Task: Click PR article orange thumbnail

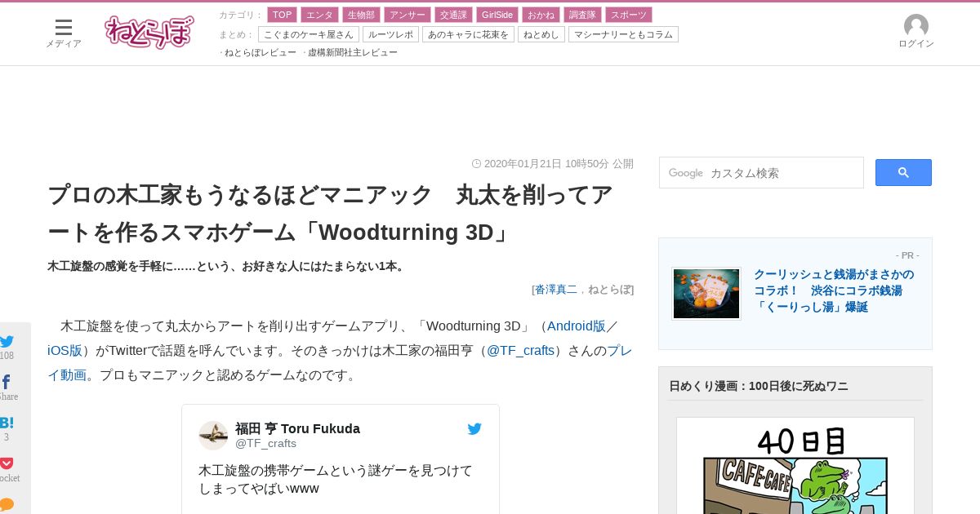Action: click(706, 294)
